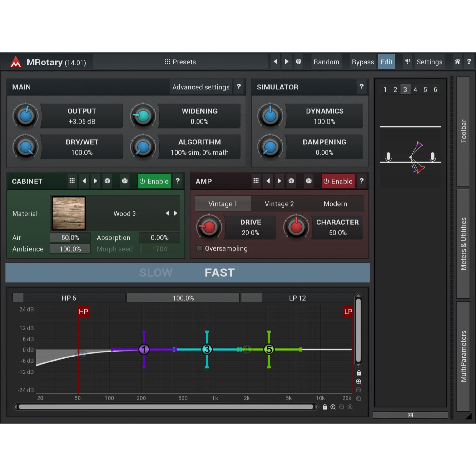This screenshot has height=476, width=476.
Task: Select equalizer band 5 node
Action: point(269,349)
